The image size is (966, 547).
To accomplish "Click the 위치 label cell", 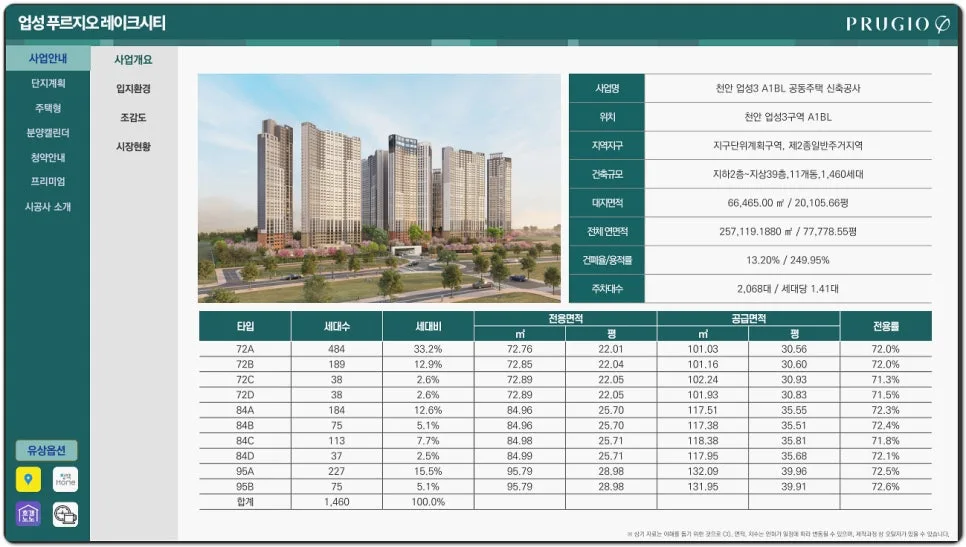I will (x=607, y=117).
